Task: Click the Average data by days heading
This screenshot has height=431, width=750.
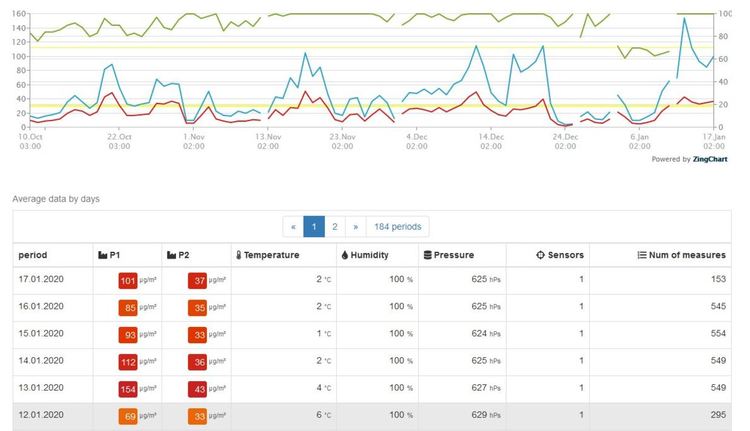Action: (56, 199)
